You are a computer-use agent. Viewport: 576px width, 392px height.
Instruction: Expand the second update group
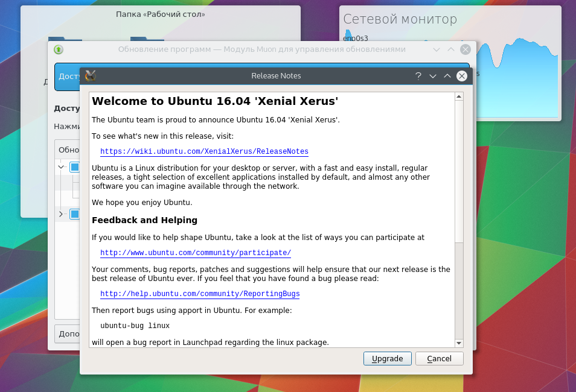tap(61, 214)
